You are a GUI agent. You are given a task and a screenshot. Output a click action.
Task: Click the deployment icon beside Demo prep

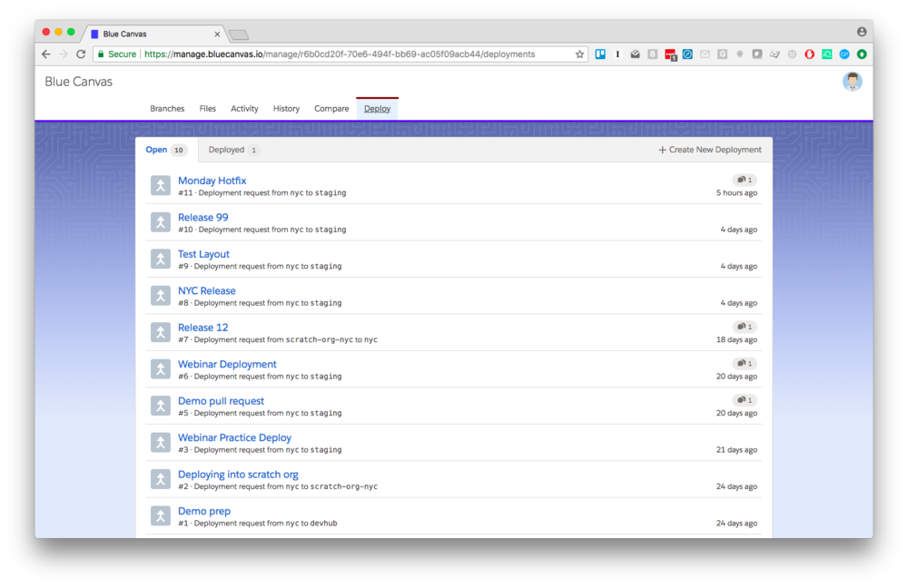click(161, 516)
